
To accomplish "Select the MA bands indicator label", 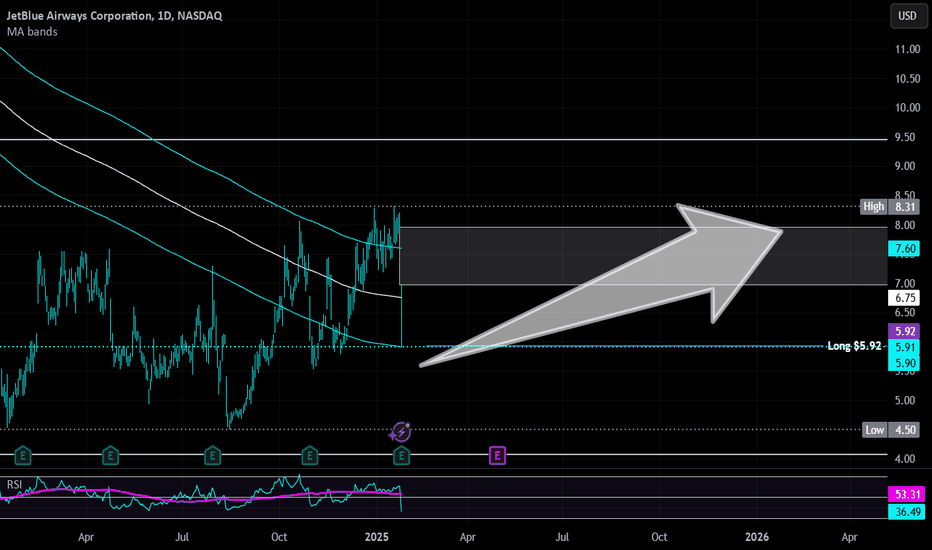I will pos(32,32).
